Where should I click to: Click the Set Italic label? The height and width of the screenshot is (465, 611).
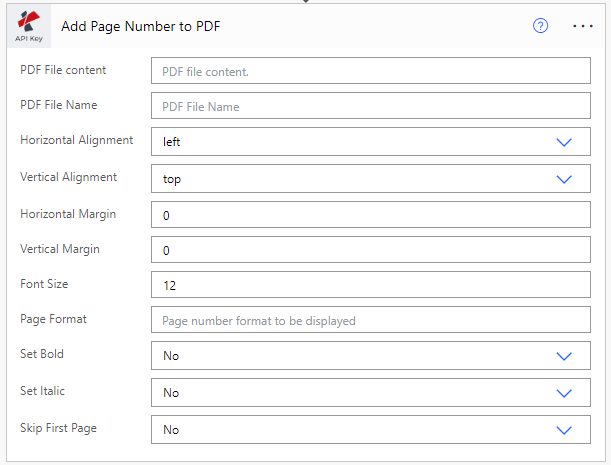click(42, 391)
